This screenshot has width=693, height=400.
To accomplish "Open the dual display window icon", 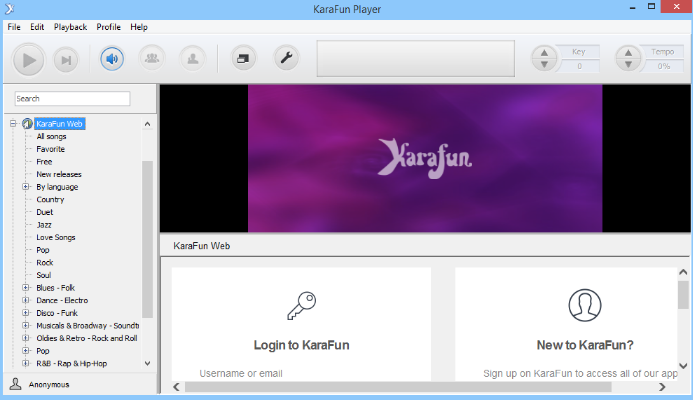I will click(243, 59).
